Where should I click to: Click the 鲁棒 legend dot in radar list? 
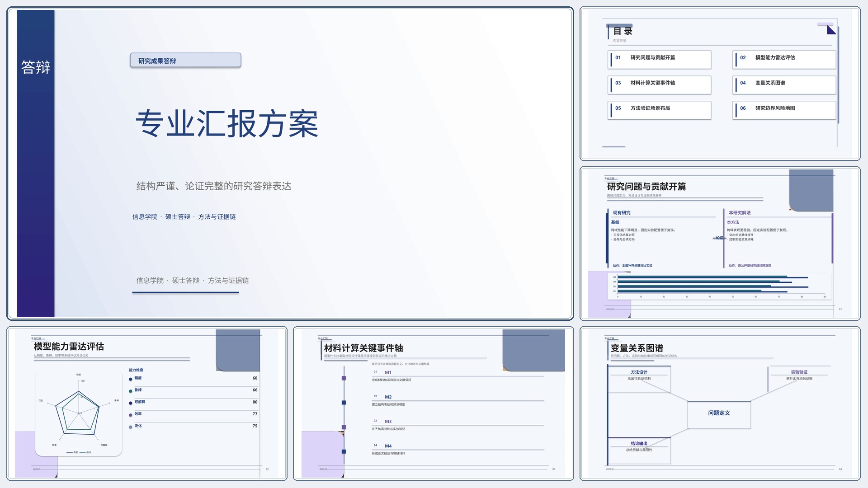coord(131,391)
